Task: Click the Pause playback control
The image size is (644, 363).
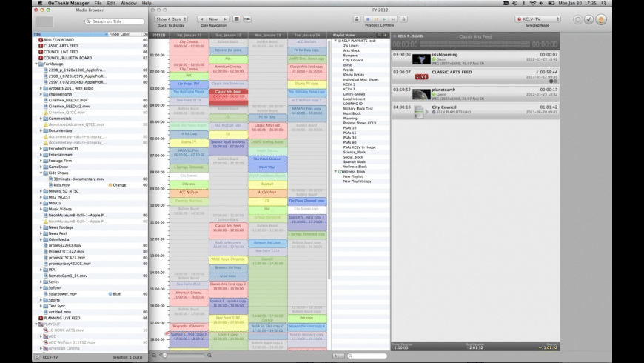Action: 376,19
